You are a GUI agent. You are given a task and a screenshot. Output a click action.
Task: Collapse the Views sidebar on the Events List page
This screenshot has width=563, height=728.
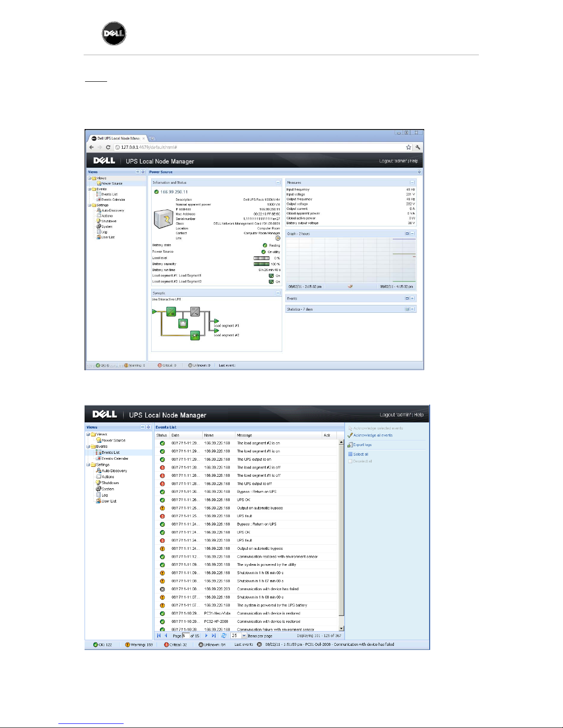pos(142,427)
